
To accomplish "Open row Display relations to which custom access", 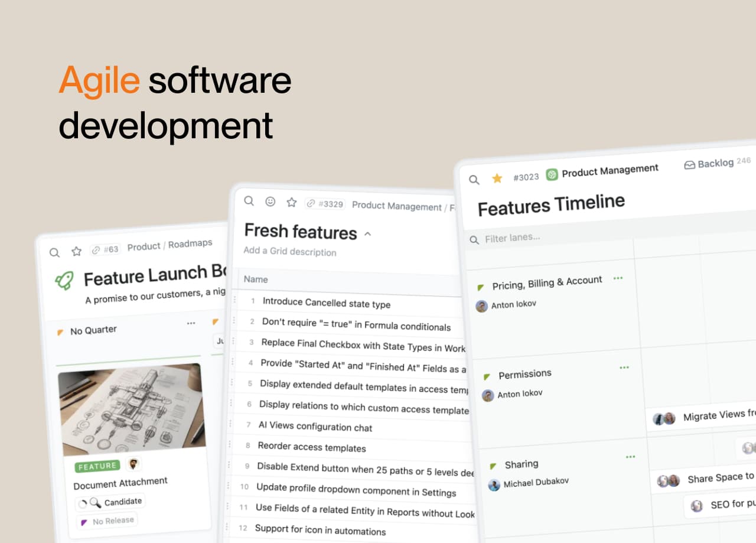I will point(364,407).
